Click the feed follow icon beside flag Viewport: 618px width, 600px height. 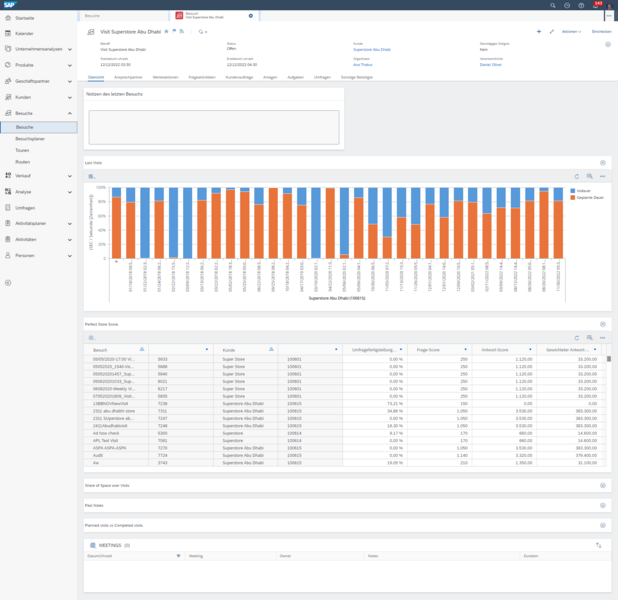[x=182, y=32]
